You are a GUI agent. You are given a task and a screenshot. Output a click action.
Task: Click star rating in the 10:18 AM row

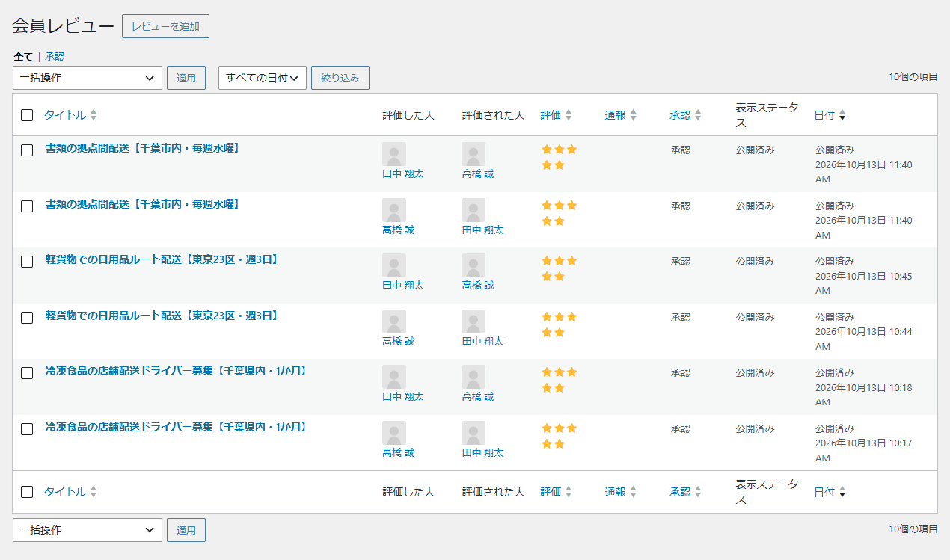559,380
